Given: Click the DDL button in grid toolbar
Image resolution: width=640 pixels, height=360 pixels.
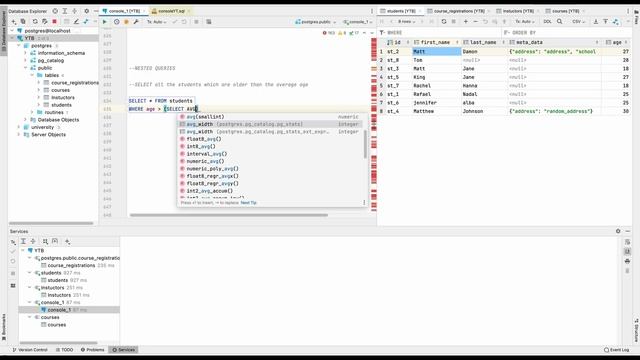Looking at the screenshot, I should click(547, 22).
